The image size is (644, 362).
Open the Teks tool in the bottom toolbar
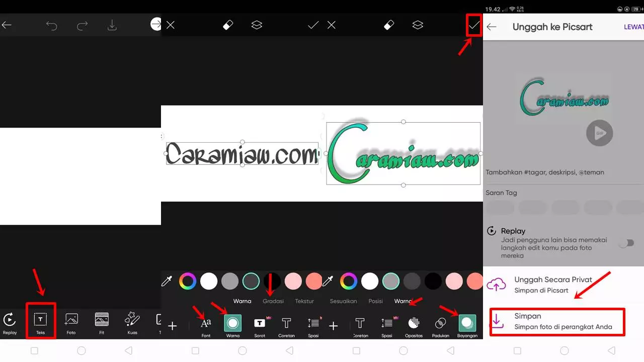[40, 322]
